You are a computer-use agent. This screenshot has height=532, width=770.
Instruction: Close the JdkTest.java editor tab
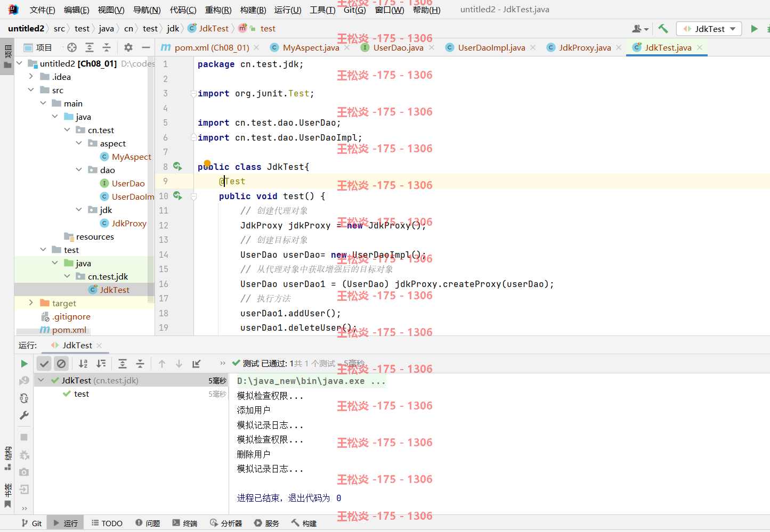tap(700, 47)
